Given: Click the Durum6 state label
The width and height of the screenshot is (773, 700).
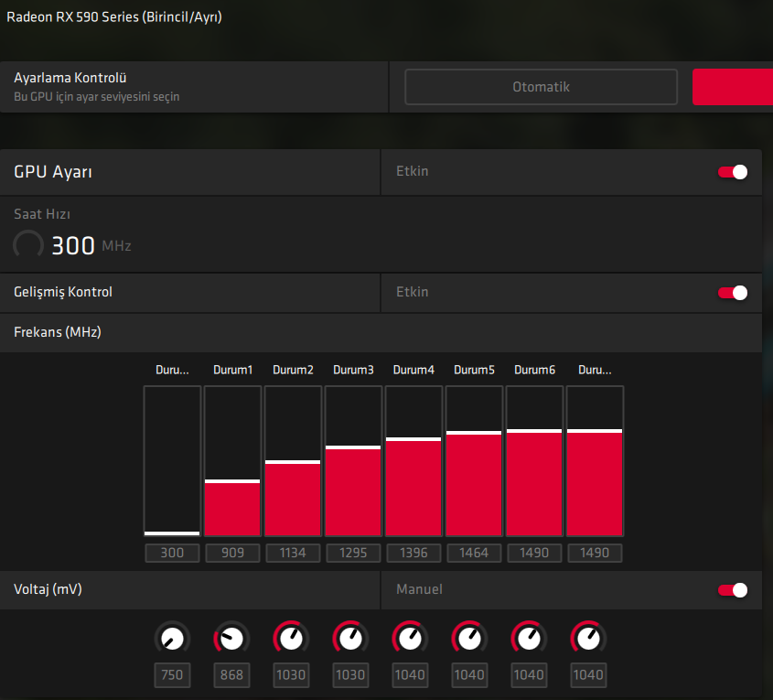Looking at the screenshot, I should (x=534, y=370).
